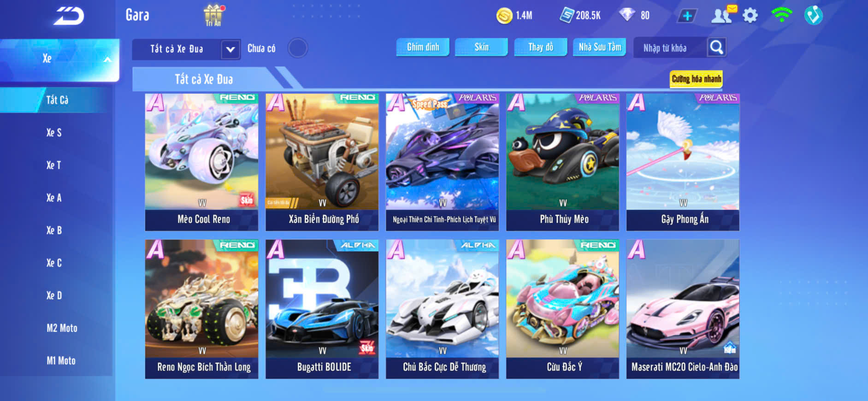
Task: Click the blue plus add-currency icon
Action: click(x=687, y=16)
